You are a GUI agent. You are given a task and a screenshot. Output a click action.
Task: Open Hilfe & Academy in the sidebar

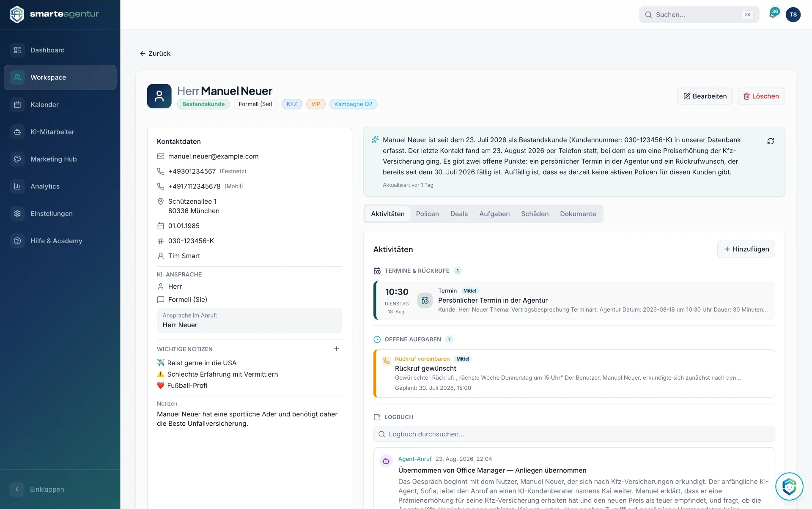[60, 241]
